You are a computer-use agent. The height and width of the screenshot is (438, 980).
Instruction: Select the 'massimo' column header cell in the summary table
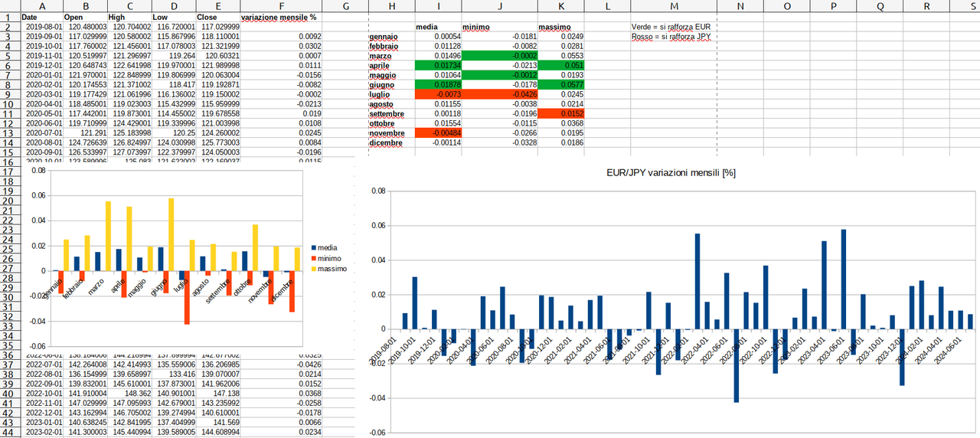560,26
